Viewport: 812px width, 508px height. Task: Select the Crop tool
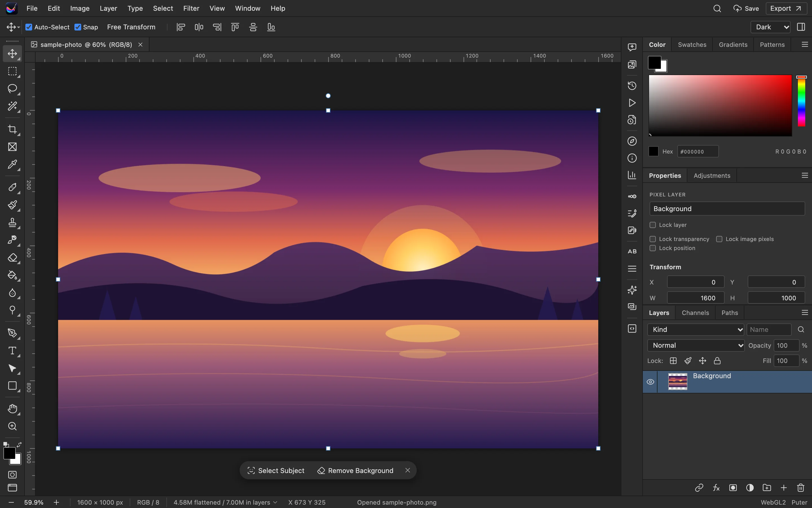pyautogui.click(x=12, y=129)
